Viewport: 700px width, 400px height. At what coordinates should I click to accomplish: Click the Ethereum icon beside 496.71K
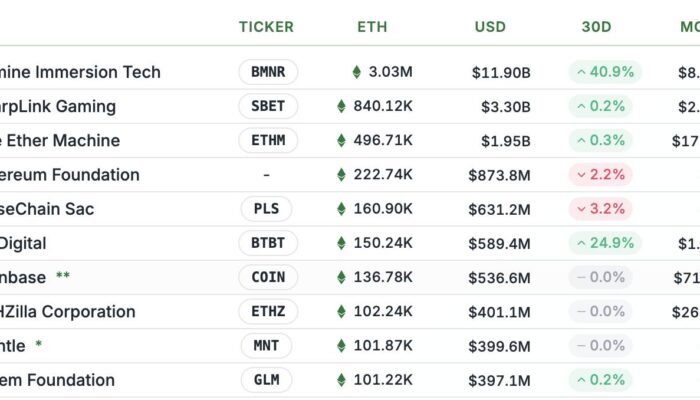tap(341, 140)
